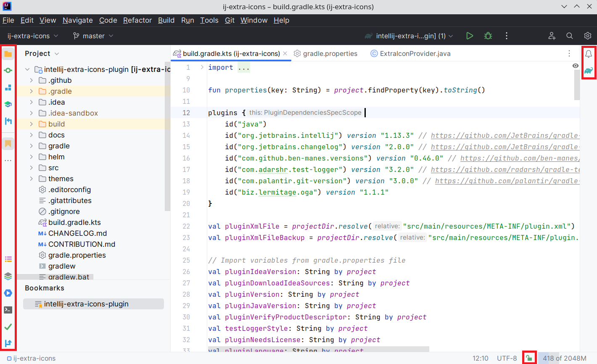Image resolution: width=597 pixels, height=364 pixels.
Task: Select .gitignore in the project tree
Action: click(64, 211)
